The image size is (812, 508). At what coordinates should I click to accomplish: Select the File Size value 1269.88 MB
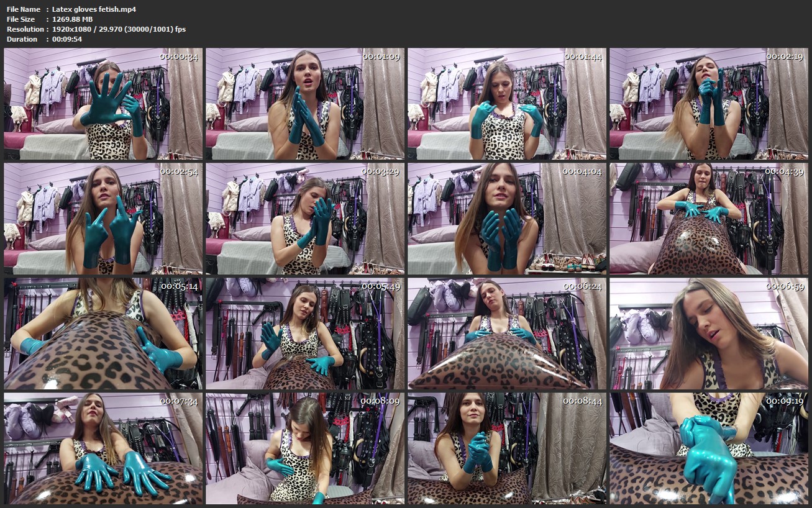[72, 19]
